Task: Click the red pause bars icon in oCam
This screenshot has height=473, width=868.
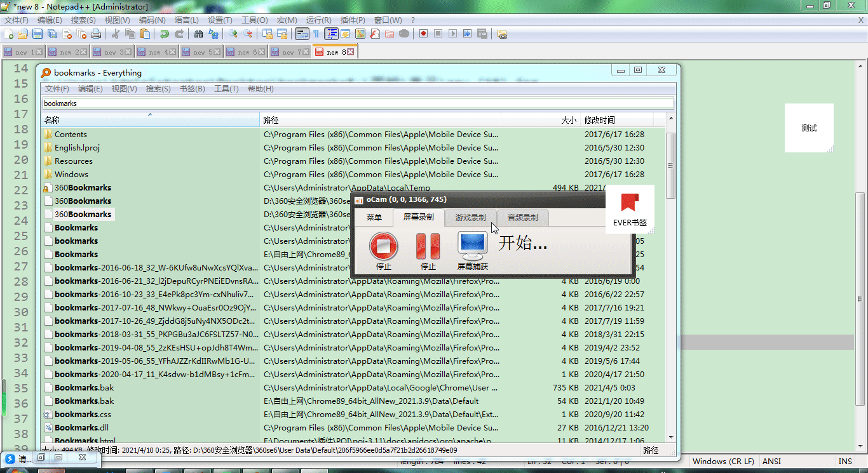Action: 428,245
